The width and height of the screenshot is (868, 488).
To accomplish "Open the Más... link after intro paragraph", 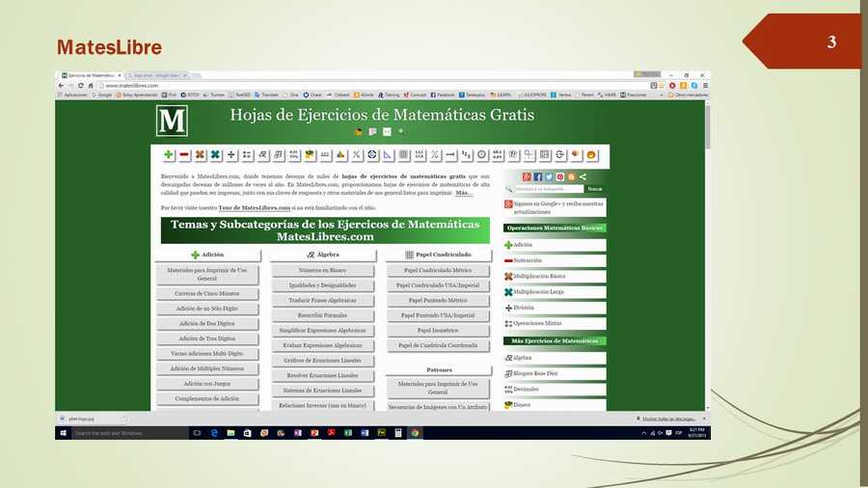I will (x=463, y=193).
